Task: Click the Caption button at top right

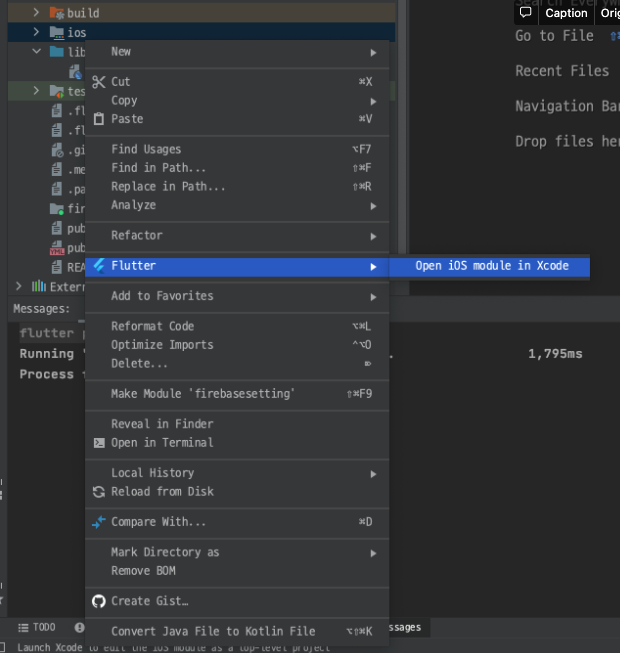Action: pos(566,13)
